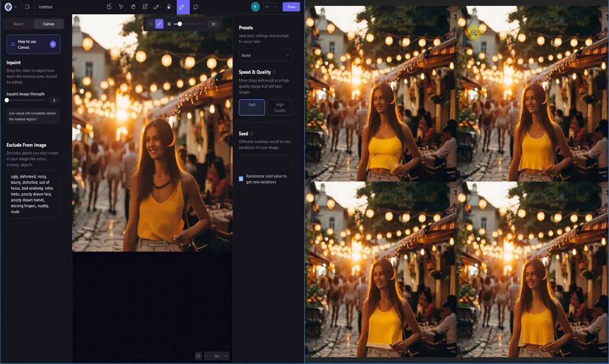Zoom out the canvas with minus button

click(x=207, y=356)
